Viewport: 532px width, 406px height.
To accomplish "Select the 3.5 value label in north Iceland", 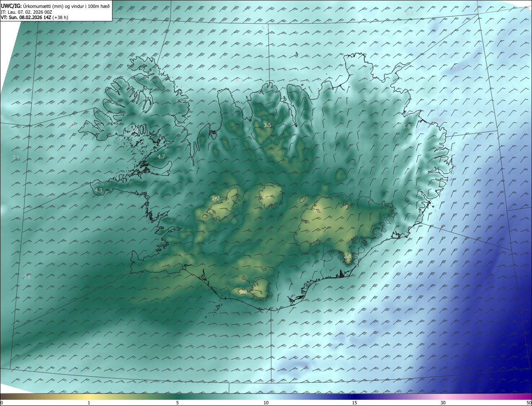I will (267, 125).
